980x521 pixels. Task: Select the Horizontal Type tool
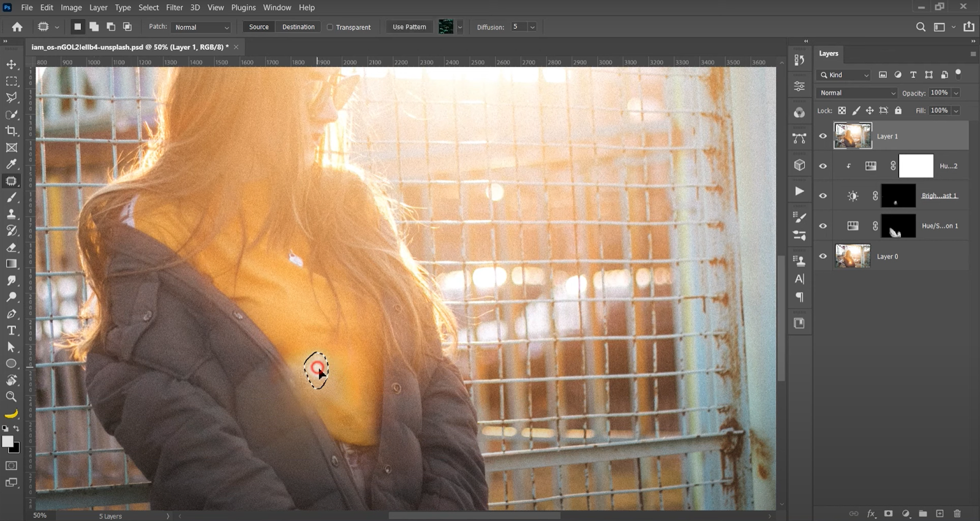pos(12,330)
